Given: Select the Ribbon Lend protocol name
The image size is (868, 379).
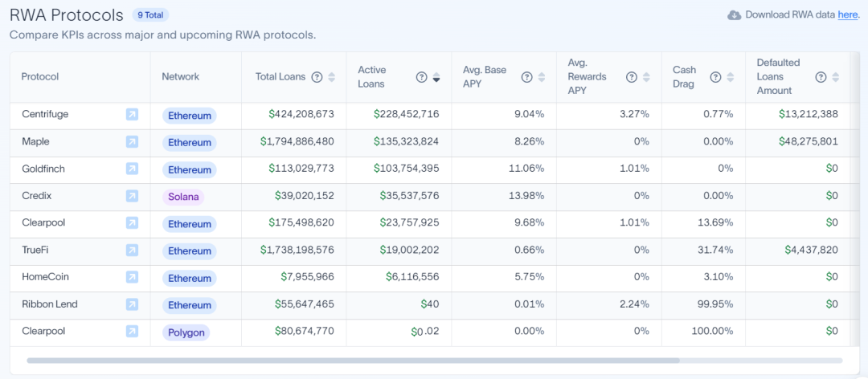Looking at the screenshot, I should pyautogui.click(x=50, y=304).
